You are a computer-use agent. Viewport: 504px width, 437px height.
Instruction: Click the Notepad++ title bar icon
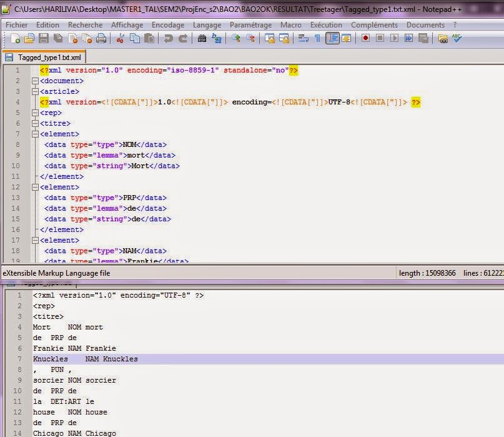[6, 9]
